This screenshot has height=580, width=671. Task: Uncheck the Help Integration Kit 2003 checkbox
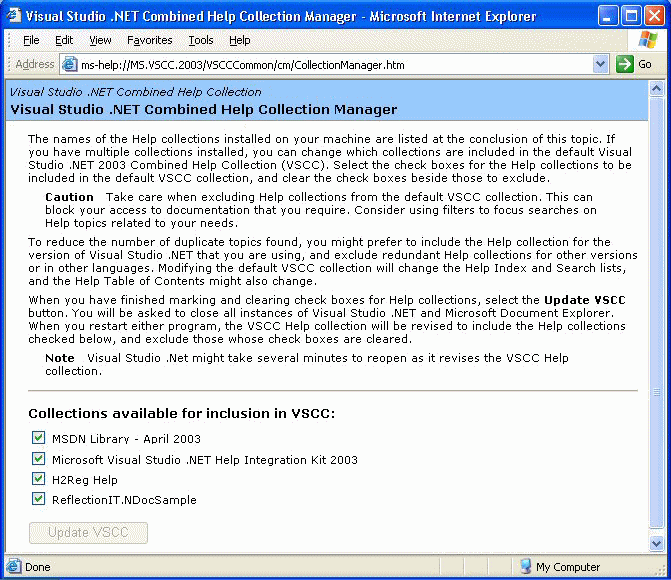pyautogui.click(x=38, y=458)
